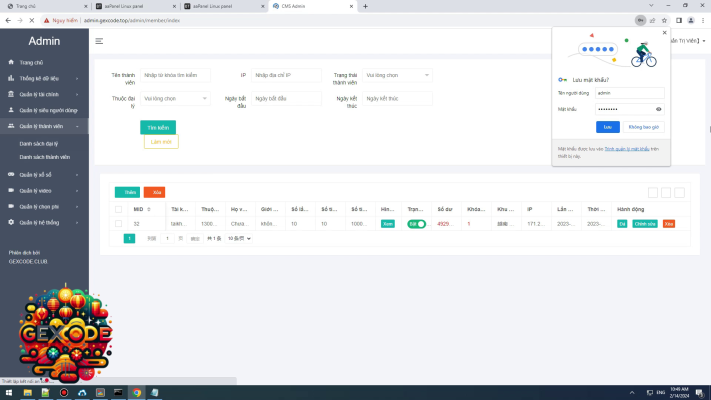
Task: Check the select-all checkbox in table header
Action: coord(118,210)
